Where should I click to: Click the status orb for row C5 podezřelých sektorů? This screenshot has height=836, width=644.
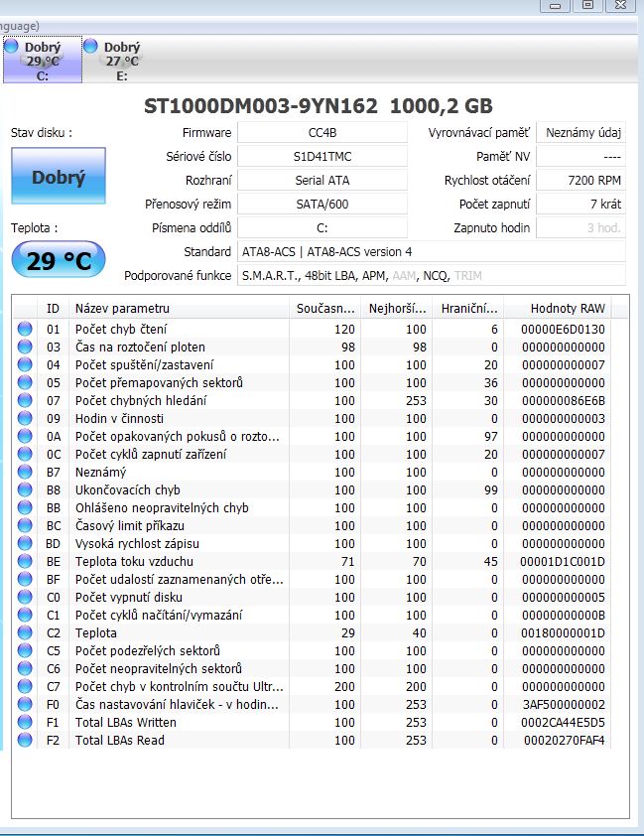pyautogui.click(x=25, y=650)
